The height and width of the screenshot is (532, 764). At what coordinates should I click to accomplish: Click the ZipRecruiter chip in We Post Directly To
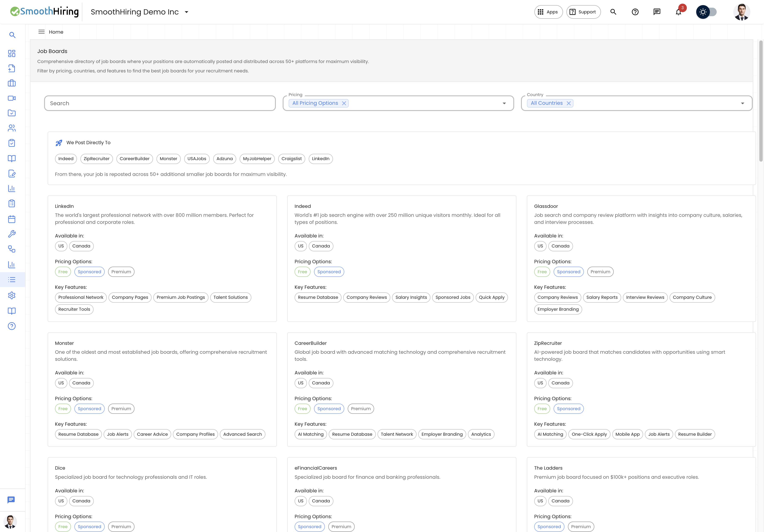[x=97, y=159]
